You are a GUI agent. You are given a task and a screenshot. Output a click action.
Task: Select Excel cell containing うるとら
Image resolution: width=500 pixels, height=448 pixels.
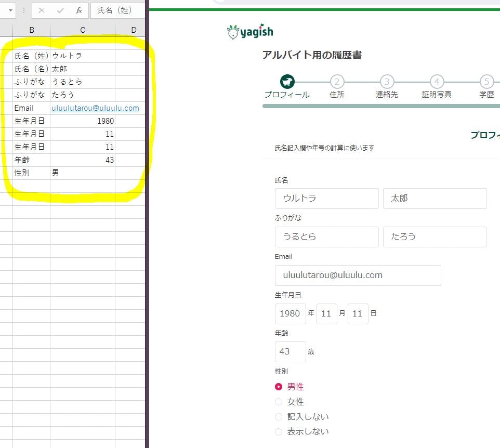[83, 82]
